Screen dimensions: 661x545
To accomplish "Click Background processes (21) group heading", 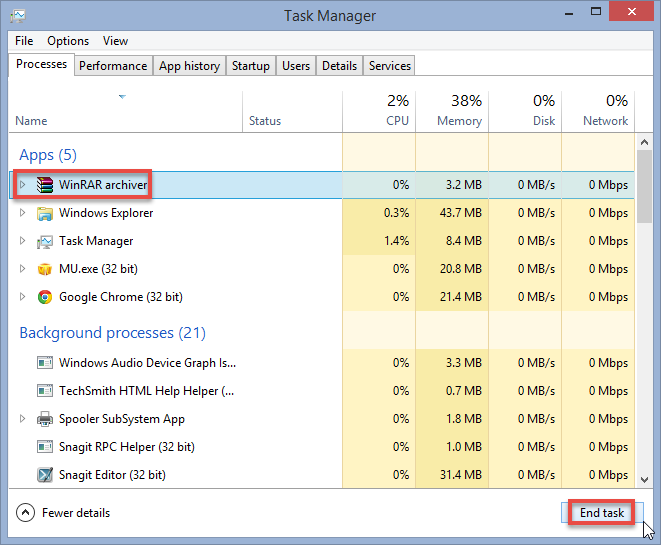I will pyautogui.click(x=113, y=333).
